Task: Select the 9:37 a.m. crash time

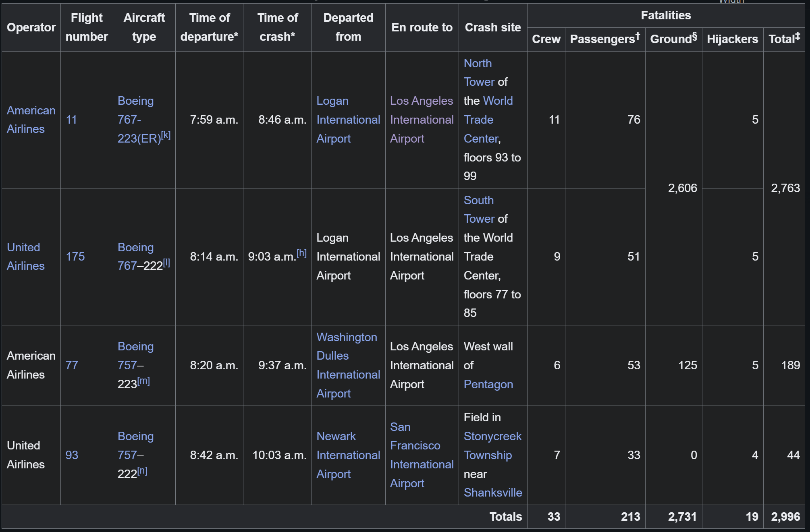Action: [282, 365]
